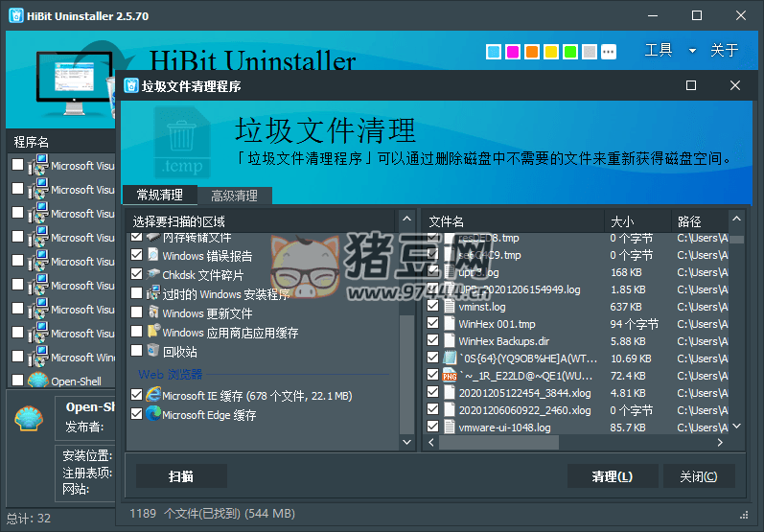Screen dimensions: 764x532
Task: Click the PNG file icon in file list
Action: click(450, 374)
